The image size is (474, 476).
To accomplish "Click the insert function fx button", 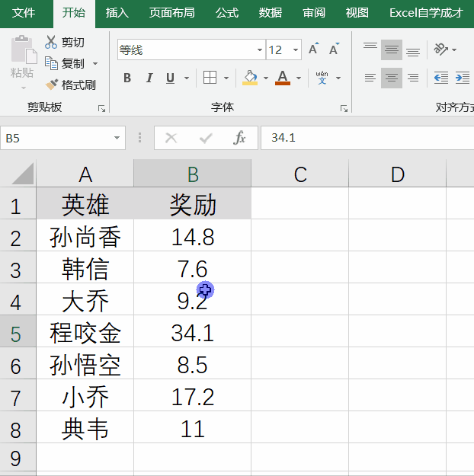I will (240, 138).
